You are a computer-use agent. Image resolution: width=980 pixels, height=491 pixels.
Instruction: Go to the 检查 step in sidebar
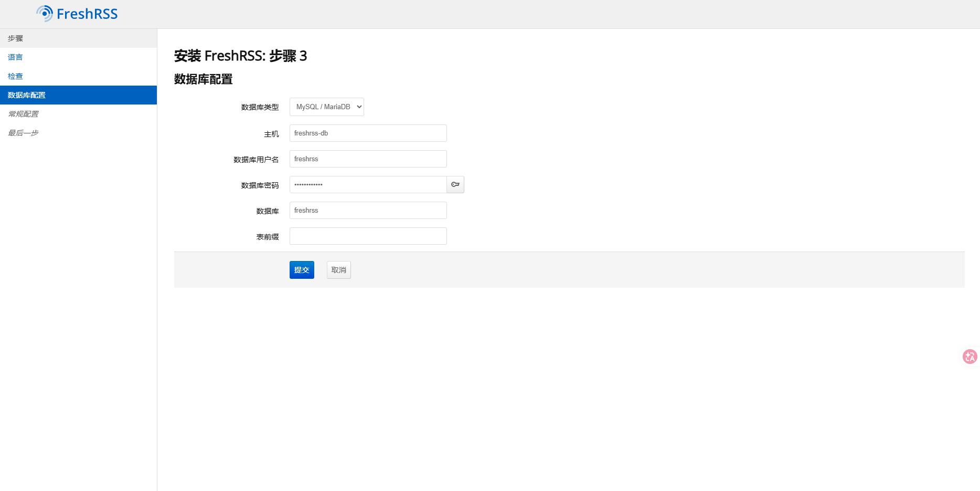pyautogui.click(x=15, y=76)
